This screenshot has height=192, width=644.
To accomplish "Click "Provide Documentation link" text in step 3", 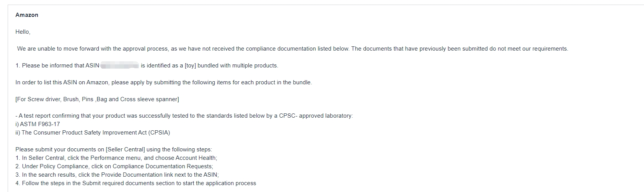I will tap(137, 175).
